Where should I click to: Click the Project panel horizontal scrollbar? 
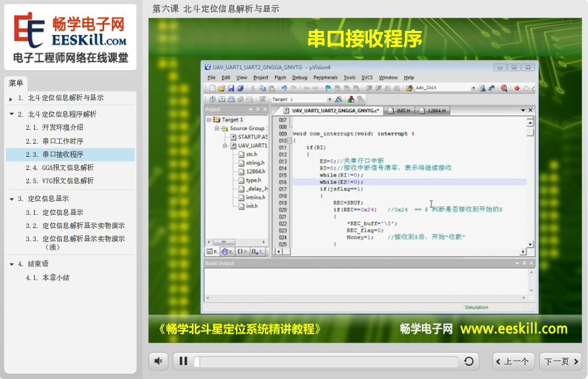pyautogui.click(x=236, y=242)
